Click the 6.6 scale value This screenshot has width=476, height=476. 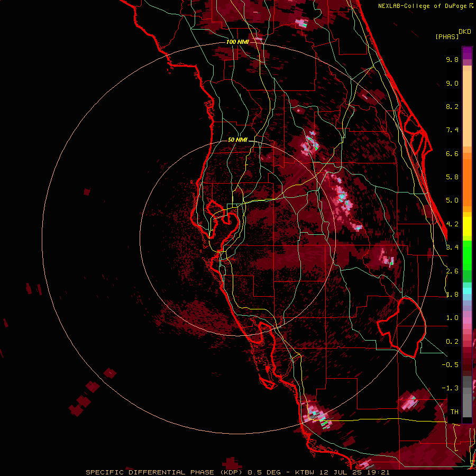(452, 153)
